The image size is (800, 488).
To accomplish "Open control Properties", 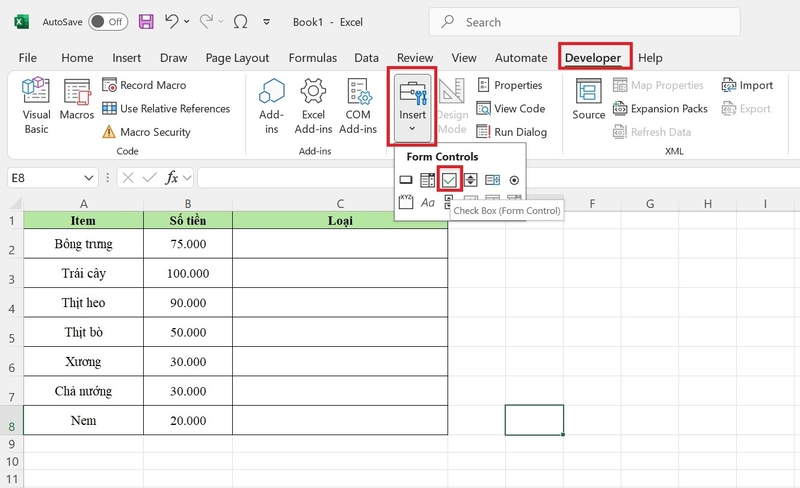I will coord(510,85).
